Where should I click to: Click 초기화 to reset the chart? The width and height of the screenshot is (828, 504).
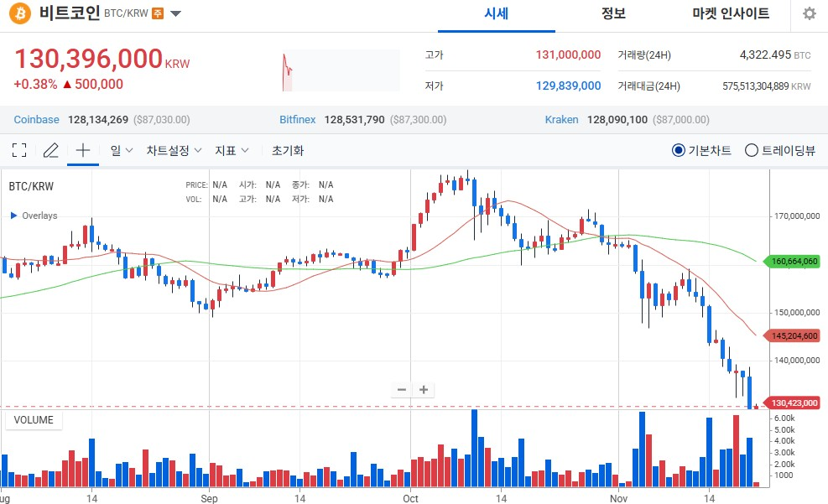[288, 151]
